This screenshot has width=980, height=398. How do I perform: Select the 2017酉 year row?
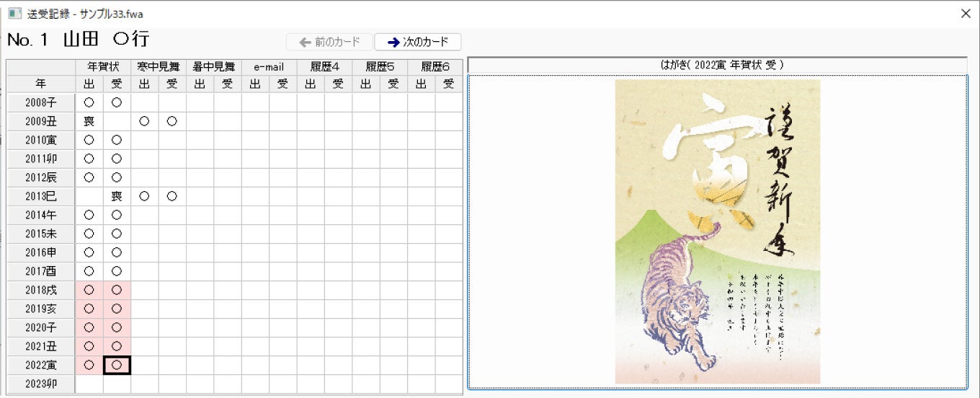tap(41, 271)
